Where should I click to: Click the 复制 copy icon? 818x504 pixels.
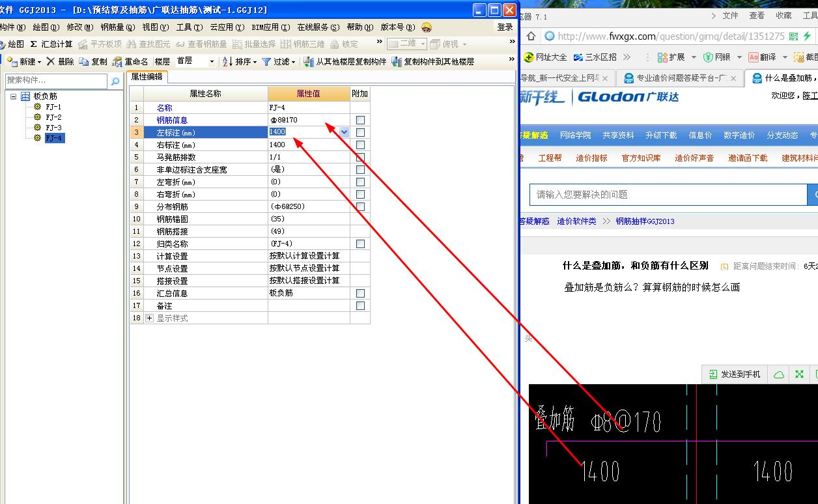pyautogui.click(x=84, y=62)
